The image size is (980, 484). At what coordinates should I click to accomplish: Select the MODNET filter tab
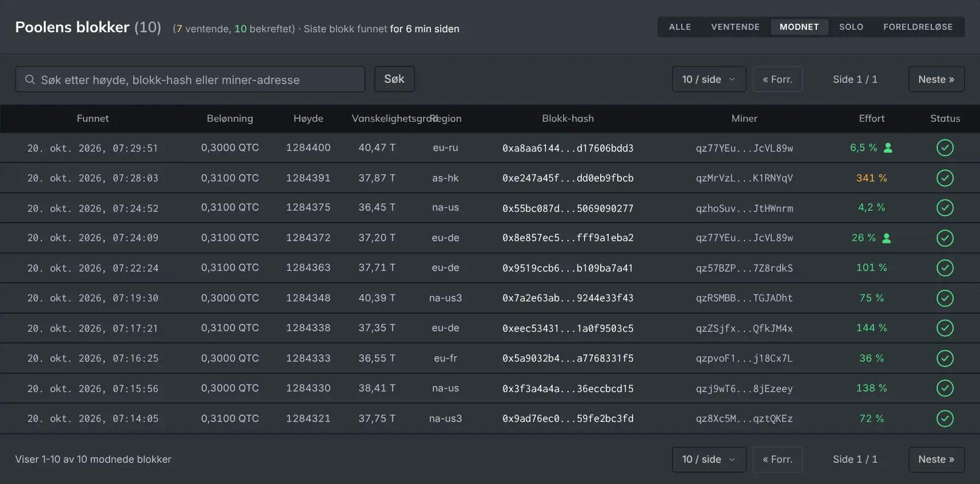coord(799,27)
